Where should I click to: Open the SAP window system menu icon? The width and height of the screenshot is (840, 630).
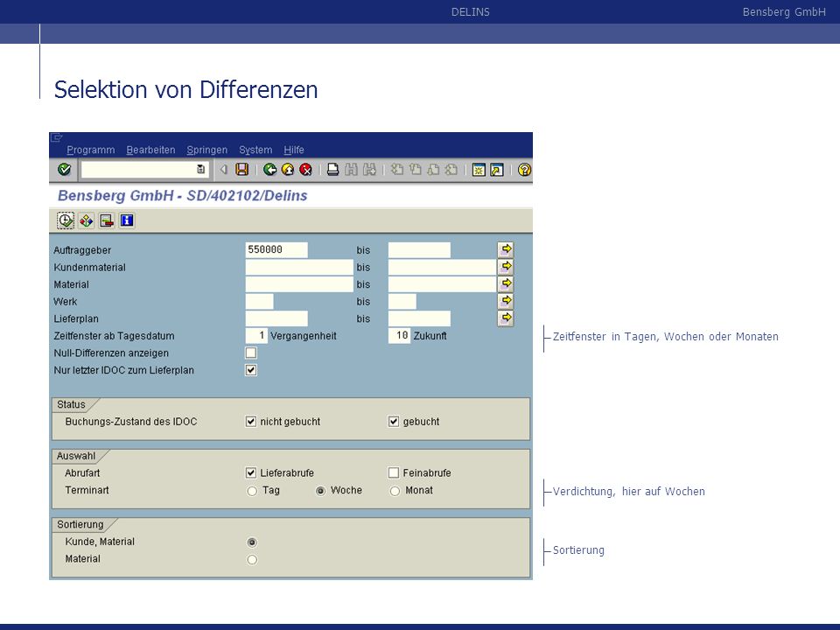(56, 138)
